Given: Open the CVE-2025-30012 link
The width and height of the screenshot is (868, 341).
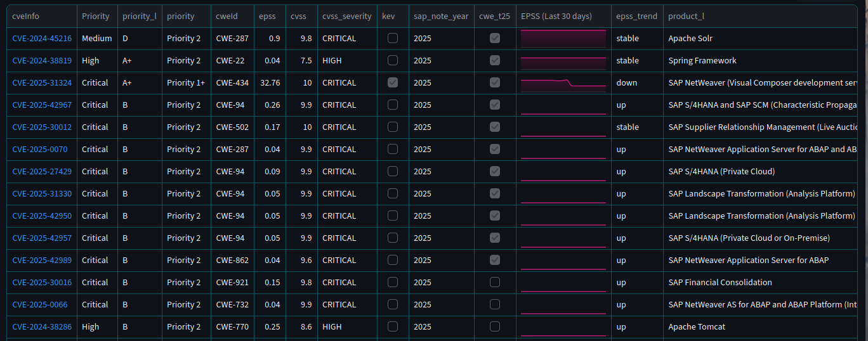Looking at the screenshot, I should 42,127.
